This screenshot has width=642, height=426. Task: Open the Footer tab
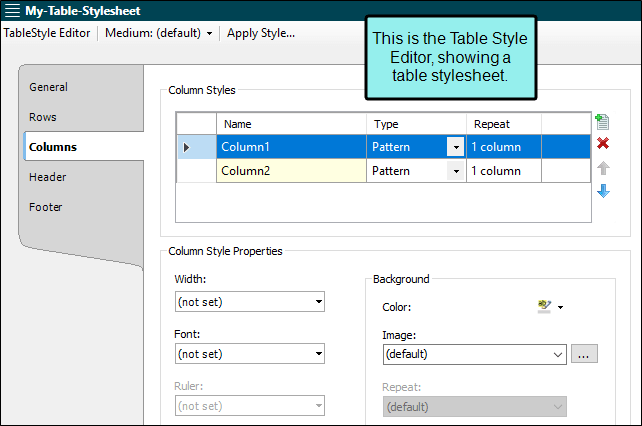46,207
